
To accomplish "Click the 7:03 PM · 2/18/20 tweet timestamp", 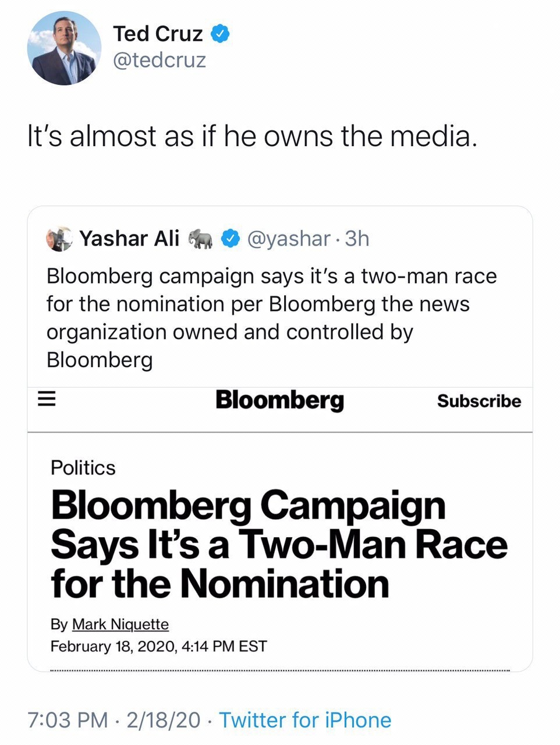I will click(114, 720).
